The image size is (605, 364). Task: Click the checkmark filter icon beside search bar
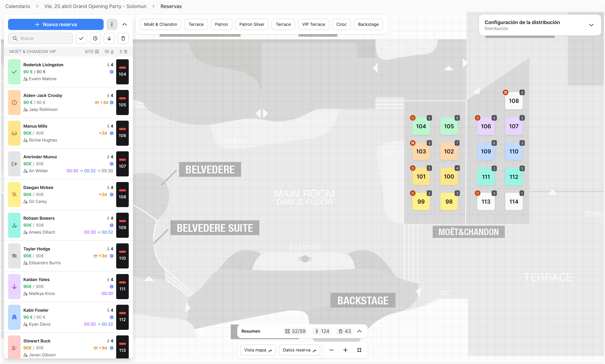click(81, 38)
